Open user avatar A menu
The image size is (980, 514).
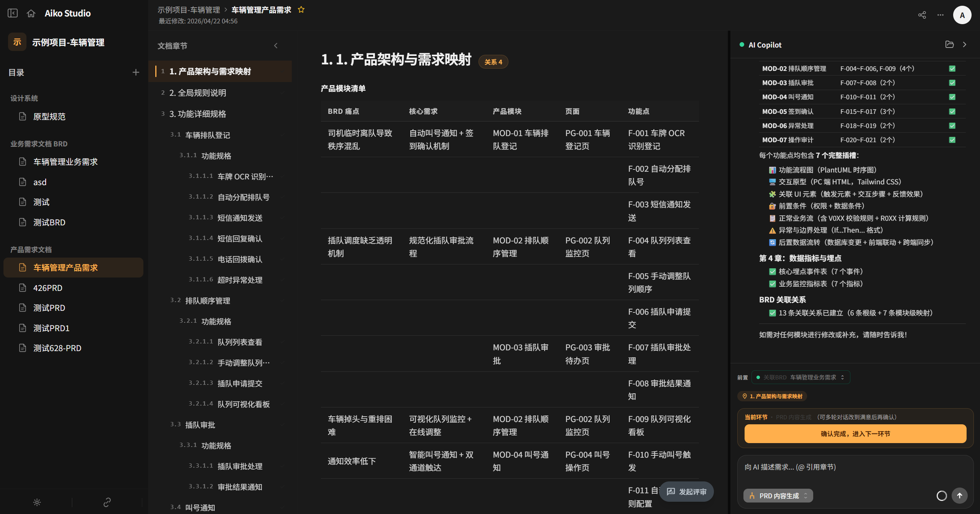(x=962, y=15)
